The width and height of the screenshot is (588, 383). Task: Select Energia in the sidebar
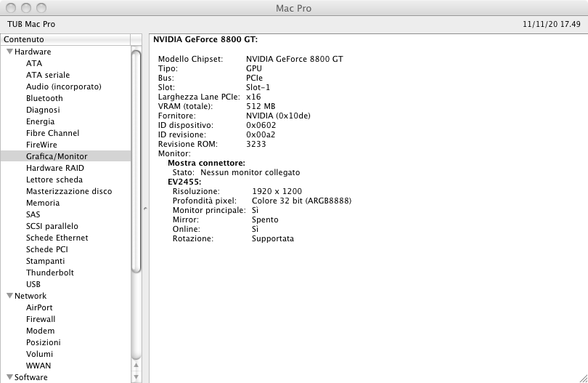[x=40, y=121]
